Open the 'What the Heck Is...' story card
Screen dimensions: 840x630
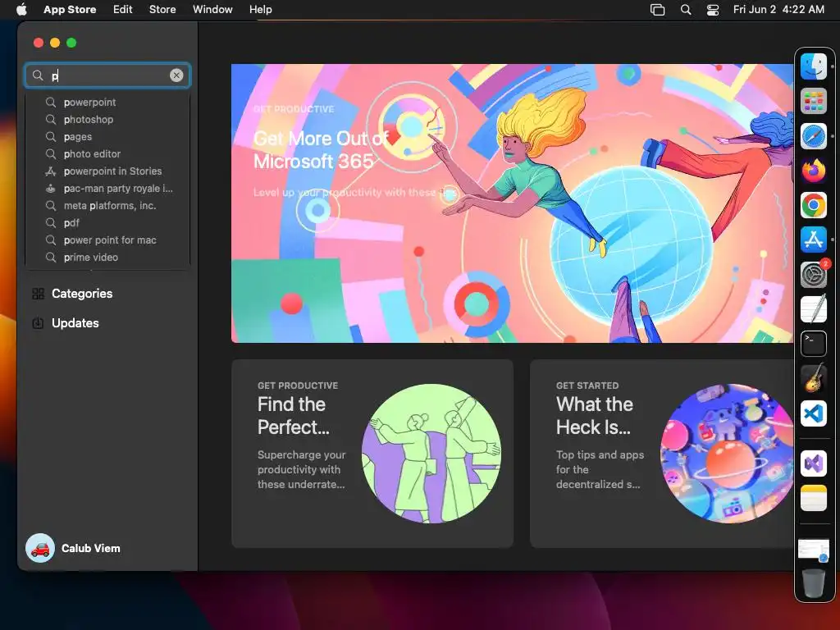(662, 453)
